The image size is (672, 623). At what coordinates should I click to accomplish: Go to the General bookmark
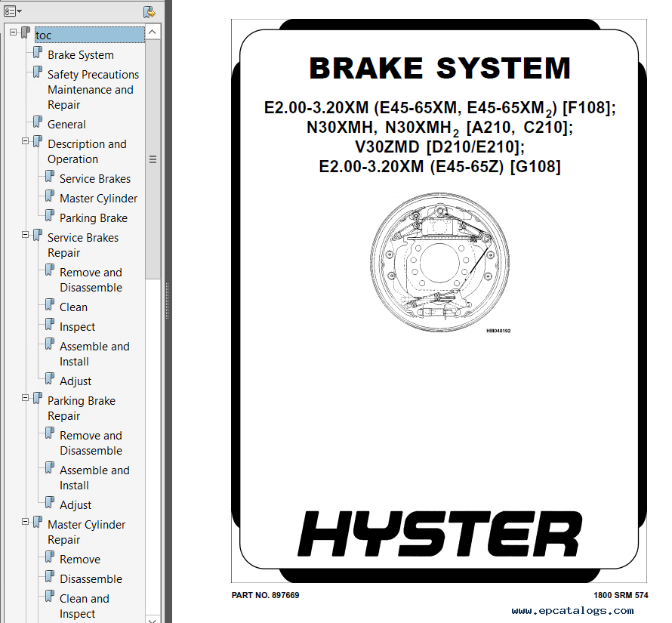(66, 125)
